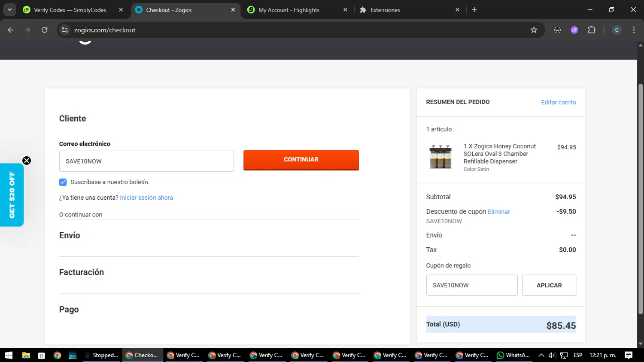Dismiss the GET $20 OFF popup

27,161
